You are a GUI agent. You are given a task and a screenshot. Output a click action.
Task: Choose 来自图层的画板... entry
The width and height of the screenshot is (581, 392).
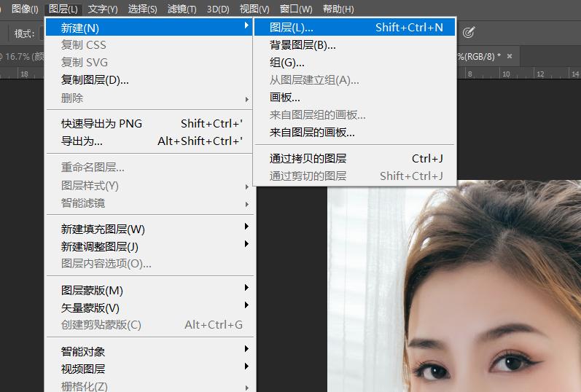pyautogui.click(x=354, y=132)
